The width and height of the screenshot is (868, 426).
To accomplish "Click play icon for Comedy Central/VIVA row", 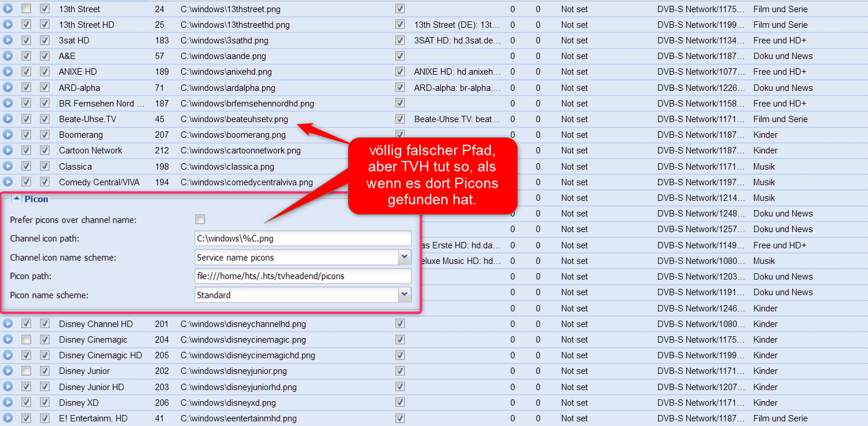I will (8, 182).
